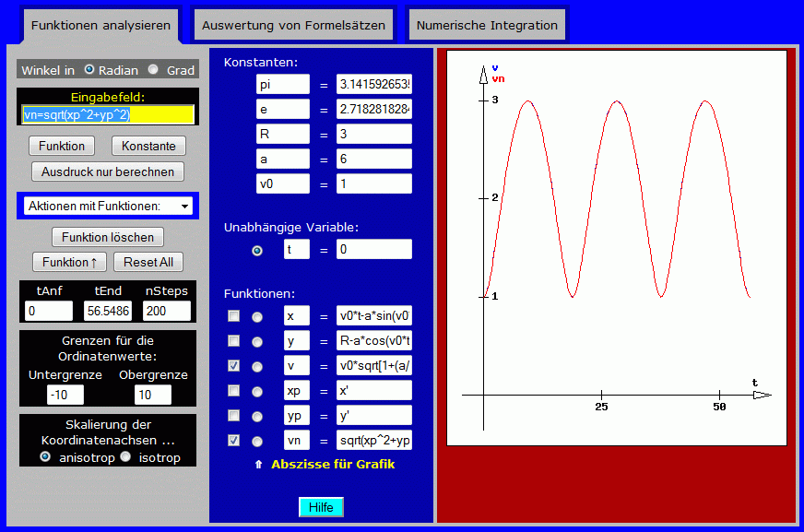Open the Auswertung von Formelsätzen tab
Viewport: 804px width, 532px height.
tap(293, 25)
